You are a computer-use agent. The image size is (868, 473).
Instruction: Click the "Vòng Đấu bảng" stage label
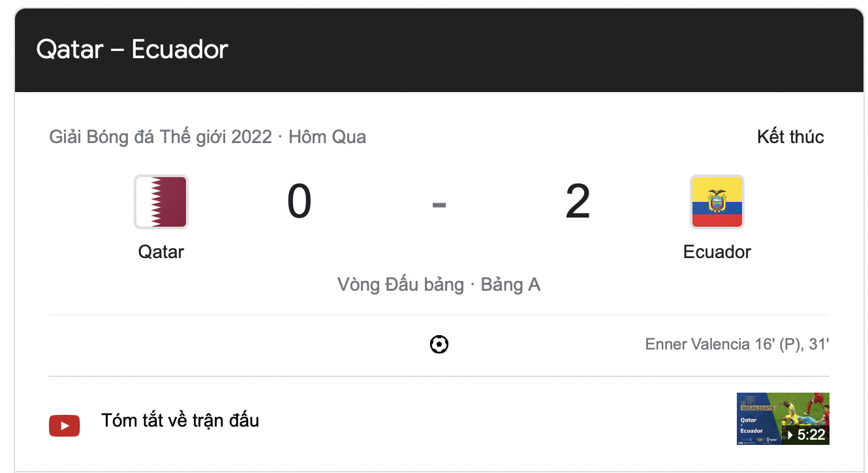pos(400,285)
